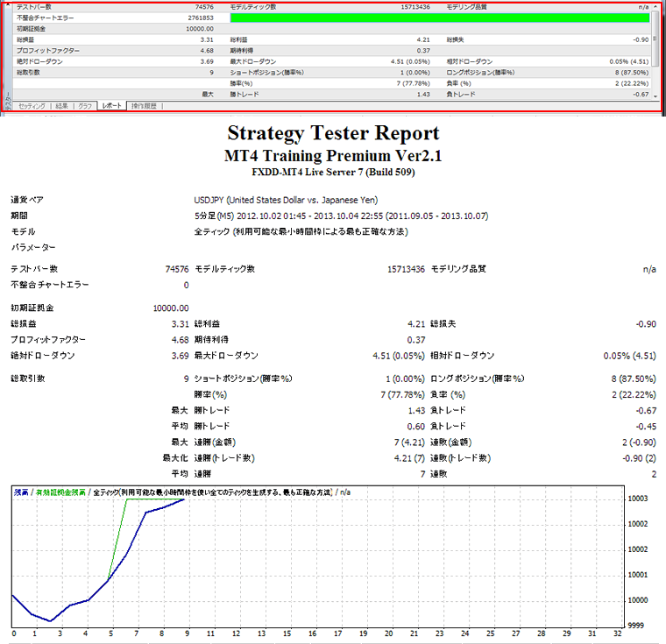
Task: Click モデルティック数 value 15713436 in tester panel
Action: click(415, 7)
